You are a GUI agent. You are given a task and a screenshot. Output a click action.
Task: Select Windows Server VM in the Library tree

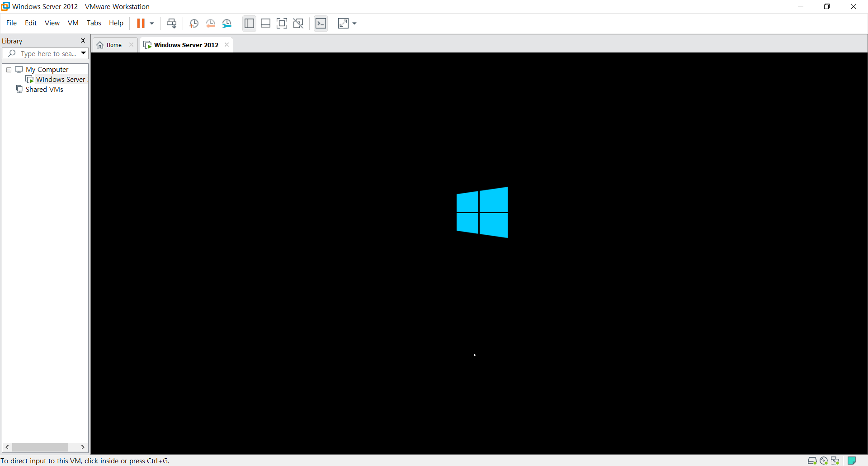[60, 80]
